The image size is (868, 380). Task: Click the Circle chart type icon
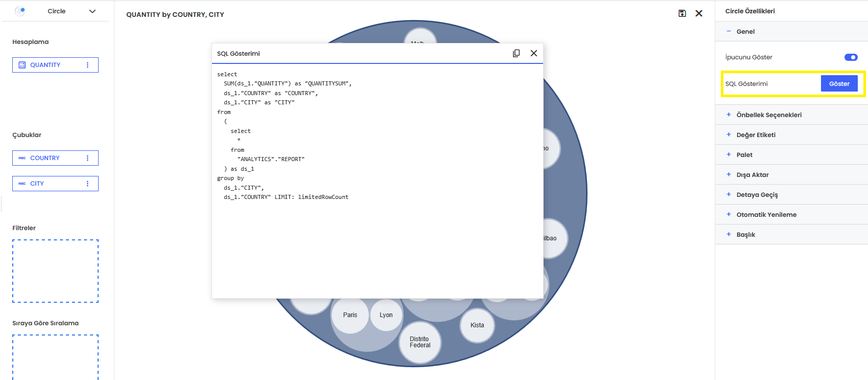click(20, 11)
